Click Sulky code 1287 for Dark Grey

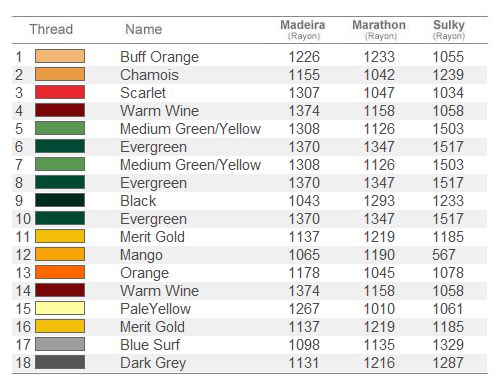(x=448, y=363)
